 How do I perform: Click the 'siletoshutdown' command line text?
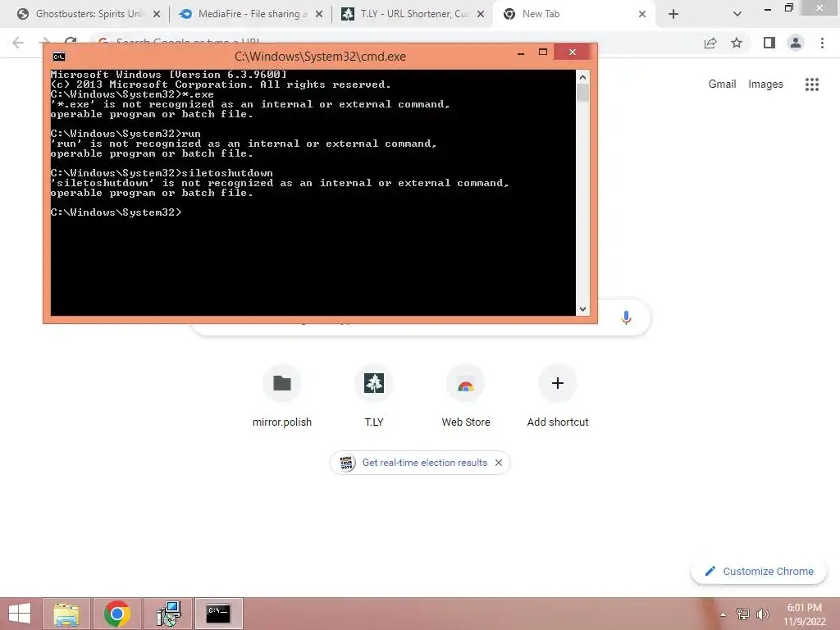click(162, 173)
